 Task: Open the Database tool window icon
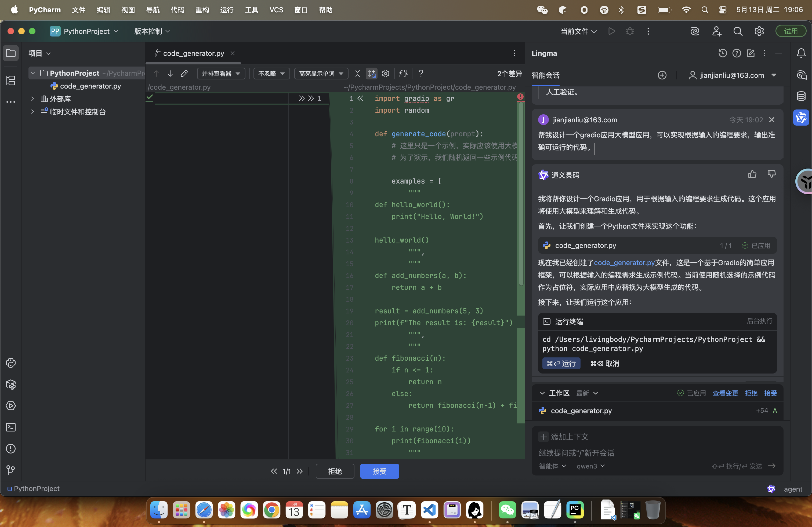click(801, 96)
